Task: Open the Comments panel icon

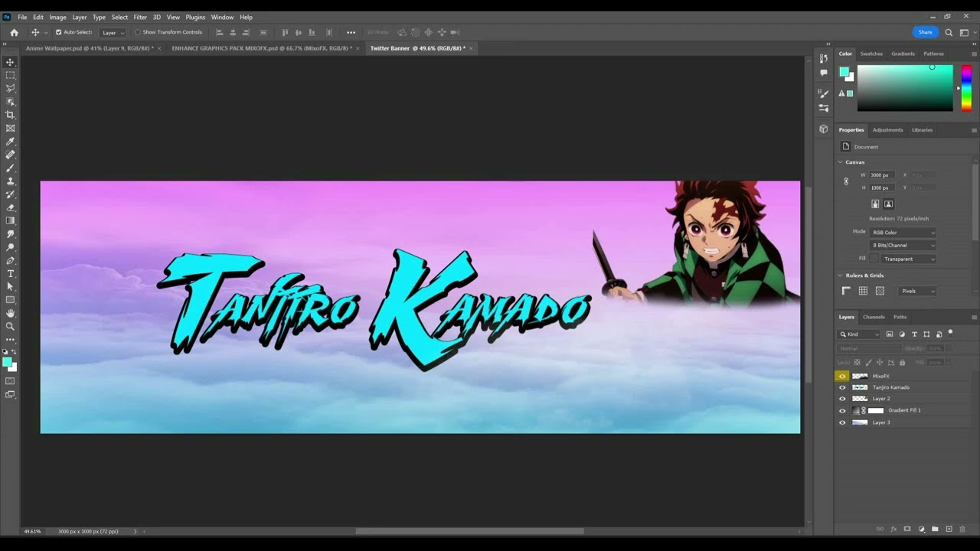Action: [x=823, y=73]
